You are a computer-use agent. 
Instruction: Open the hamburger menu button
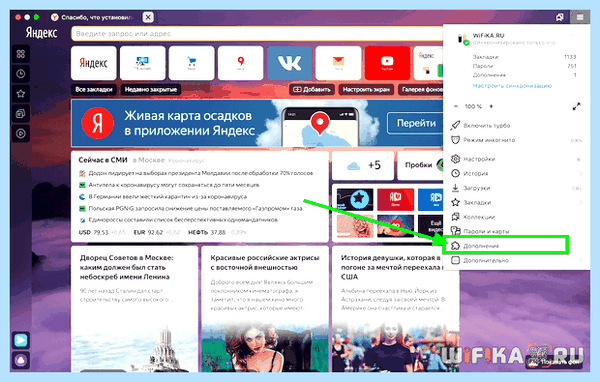pyautogui.click(x=580, y=17)
